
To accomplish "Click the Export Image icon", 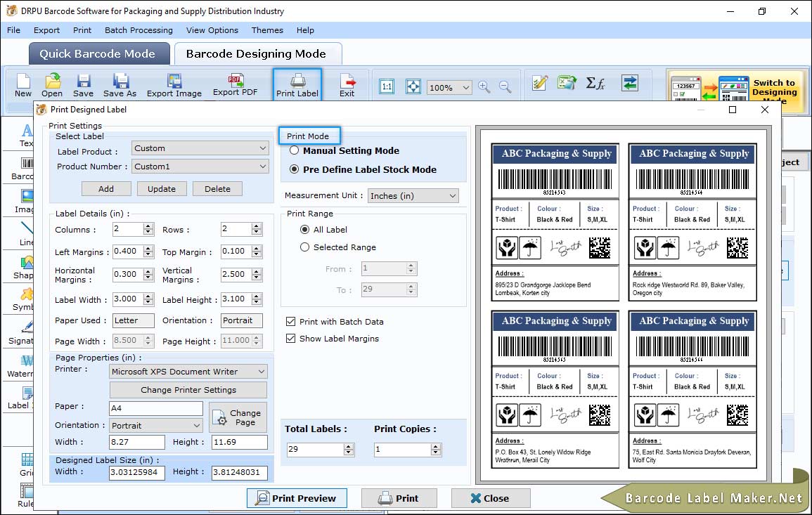I will click(x=174, y=86).
